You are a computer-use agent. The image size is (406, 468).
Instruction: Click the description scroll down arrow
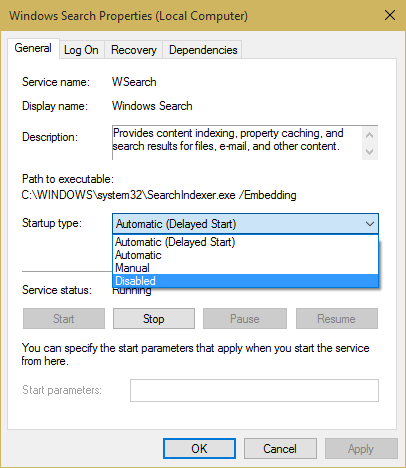click(369, 152)
